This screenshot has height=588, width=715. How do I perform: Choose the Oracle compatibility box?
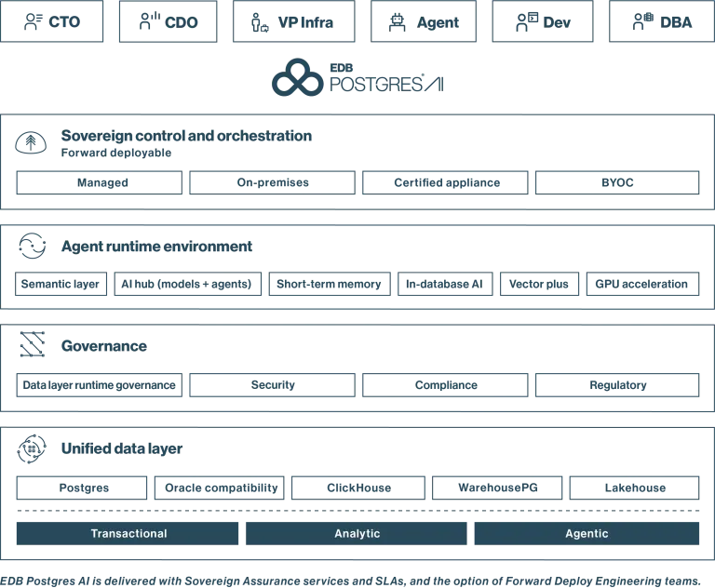point(220,488)
